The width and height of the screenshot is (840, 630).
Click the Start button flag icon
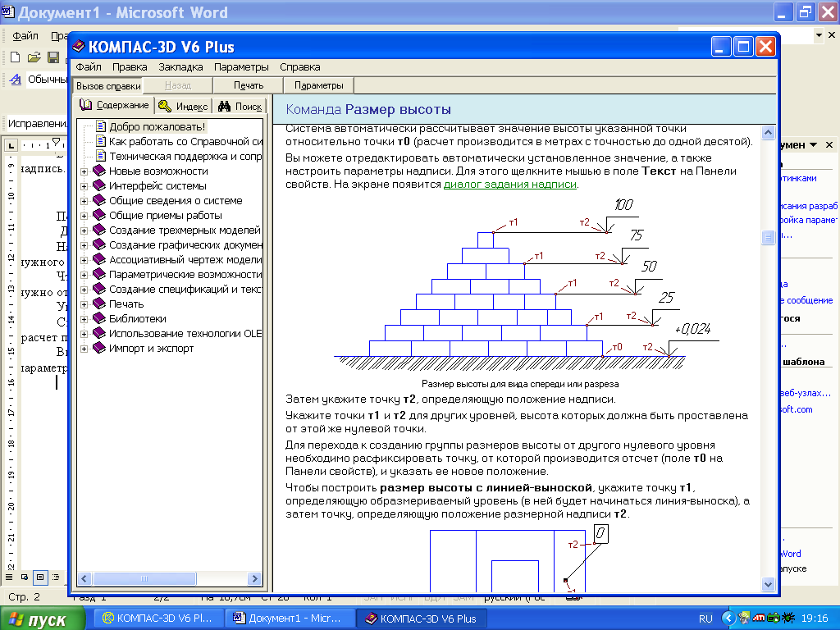pyautogui.click(x=16, y=619)
